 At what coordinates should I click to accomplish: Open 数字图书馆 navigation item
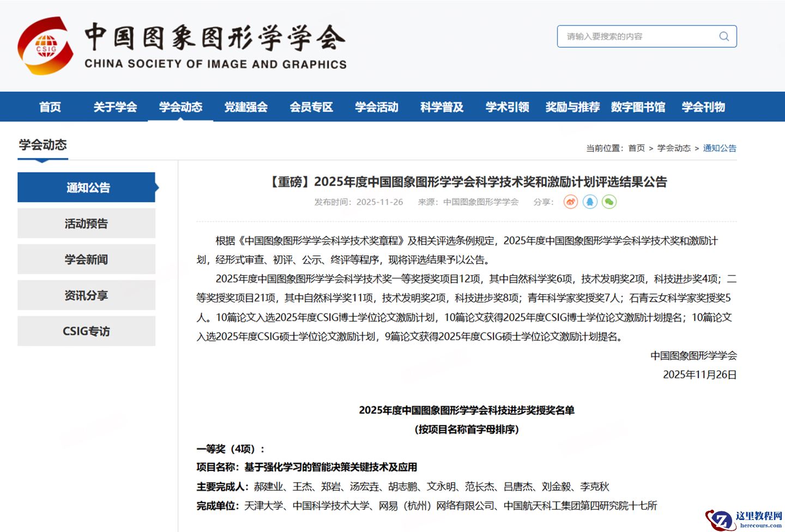[638, 107]
